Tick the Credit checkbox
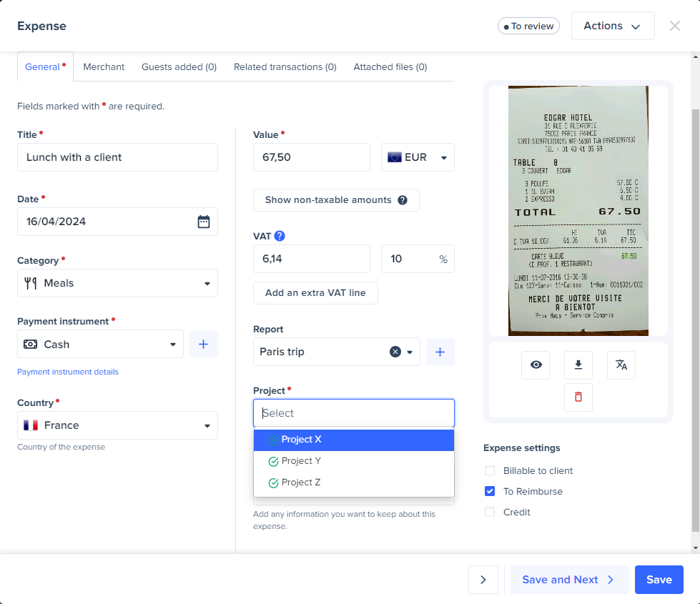The height and width of the screenshot is (604, 700). pos(490,513)
